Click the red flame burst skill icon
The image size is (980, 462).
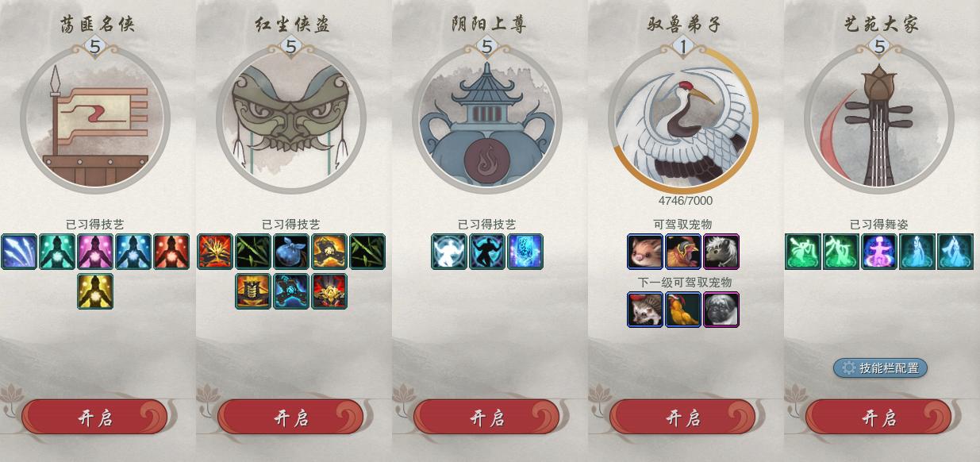click(215, 252)
